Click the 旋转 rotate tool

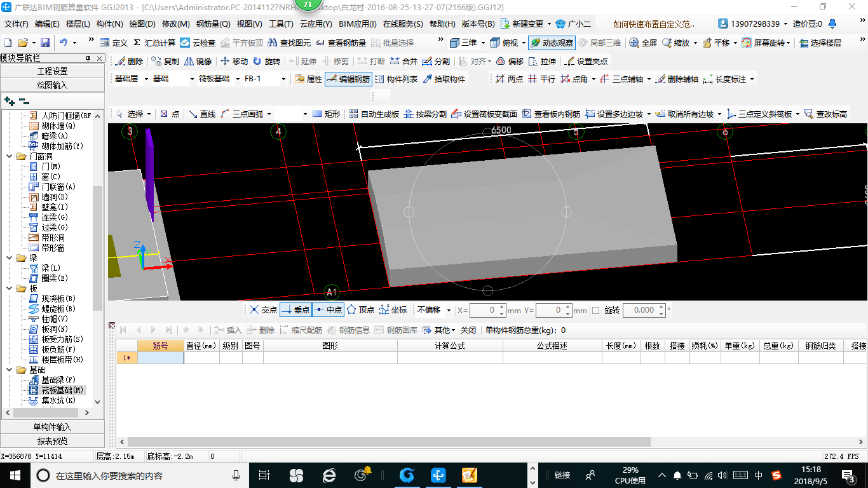point(266,62)
